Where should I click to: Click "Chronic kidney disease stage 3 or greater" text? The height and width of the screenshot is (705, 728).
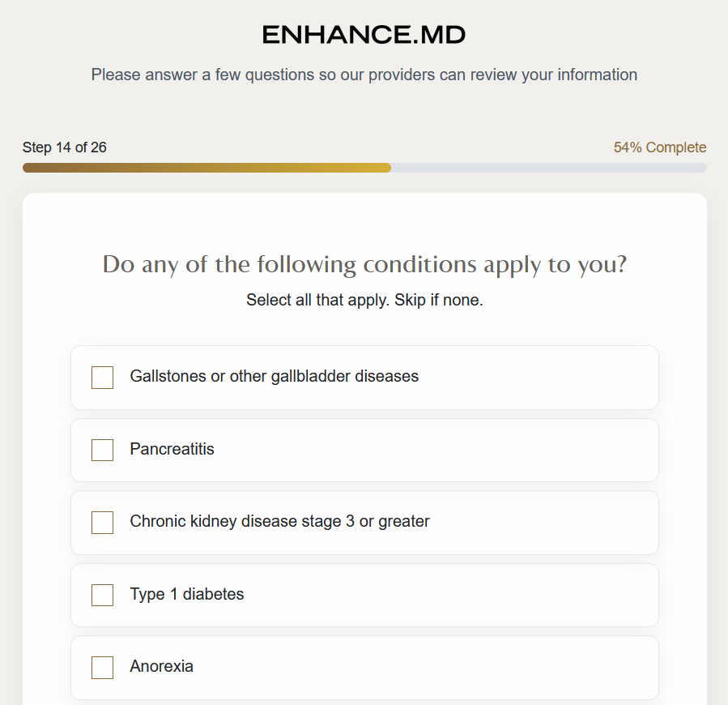(x=279, y=522)
